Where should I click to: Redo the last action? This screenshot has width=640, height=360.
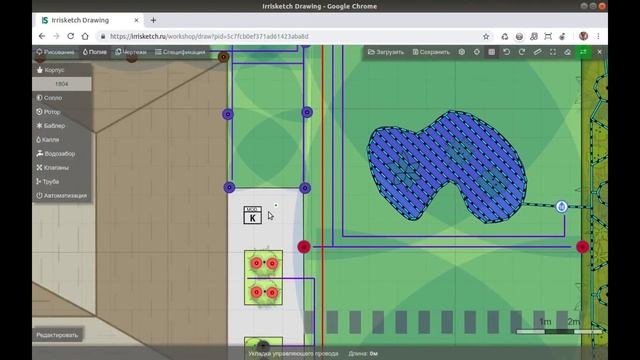[522, 52]
